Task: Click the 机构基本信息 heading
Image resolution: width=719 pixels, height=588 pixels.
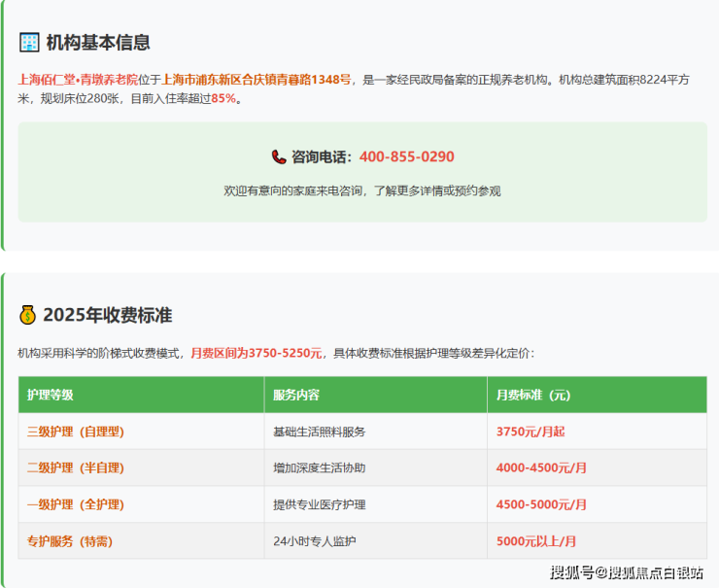Action: pos(98,43)
